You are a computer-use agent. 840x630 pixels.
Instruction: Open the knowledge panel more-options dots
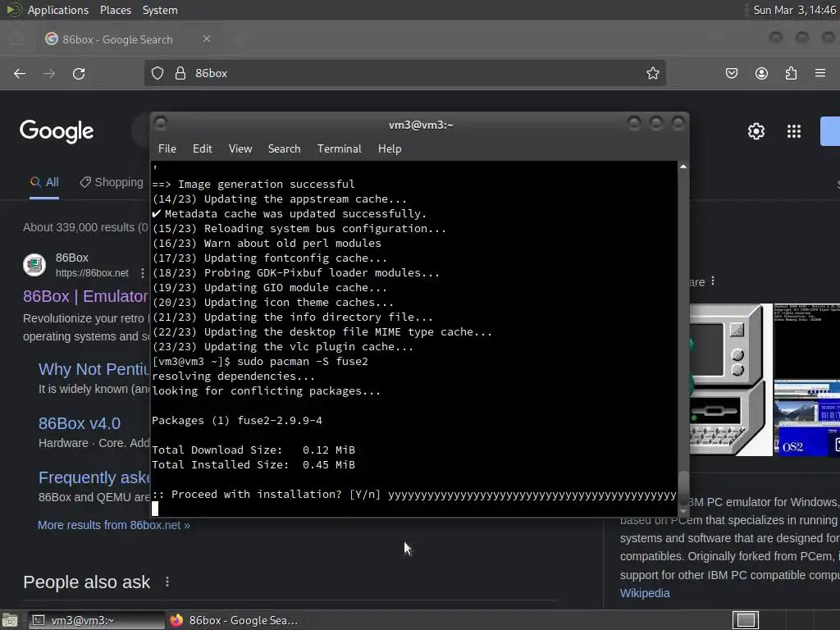713,281
